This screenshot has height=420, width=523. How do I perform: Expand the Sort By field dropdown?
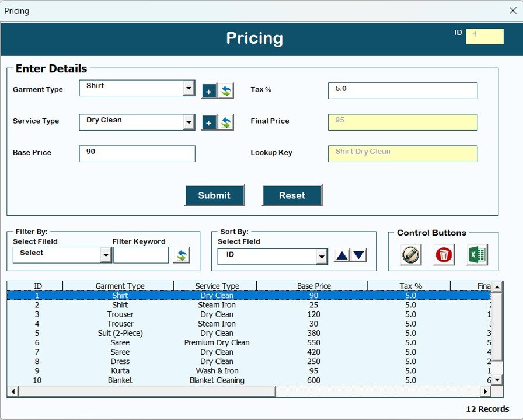(x=322, y=257)
